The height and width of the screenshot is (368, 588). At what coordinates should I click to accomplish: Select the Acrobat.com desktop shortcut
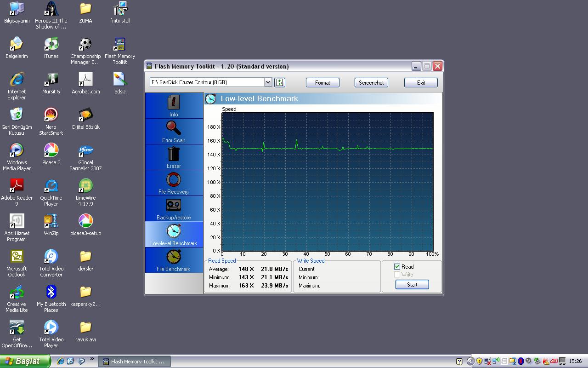pyautogui.click(x=85, y=83)
